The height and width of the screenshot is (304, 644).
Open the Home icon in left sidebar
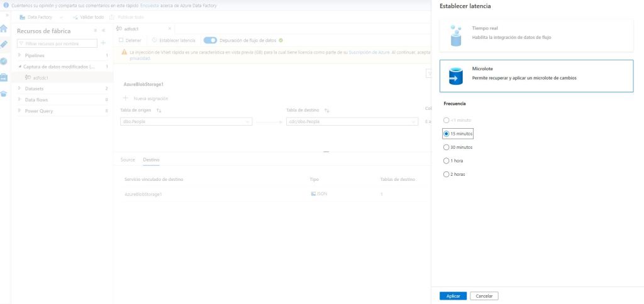[4, 29]
